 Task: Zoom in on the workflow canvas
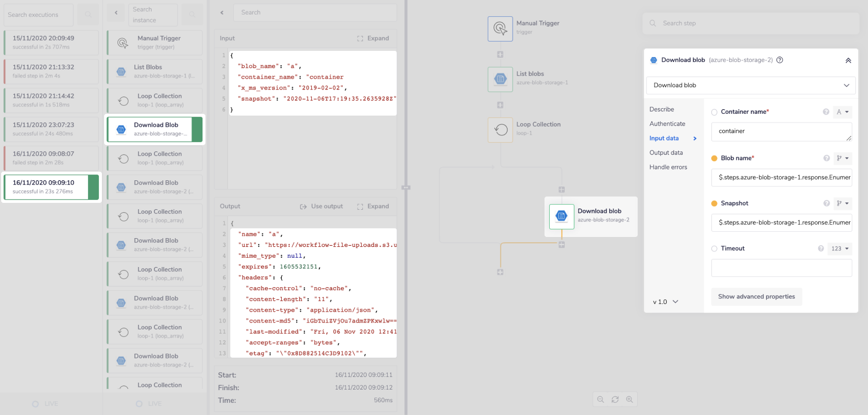coord(630,399)
